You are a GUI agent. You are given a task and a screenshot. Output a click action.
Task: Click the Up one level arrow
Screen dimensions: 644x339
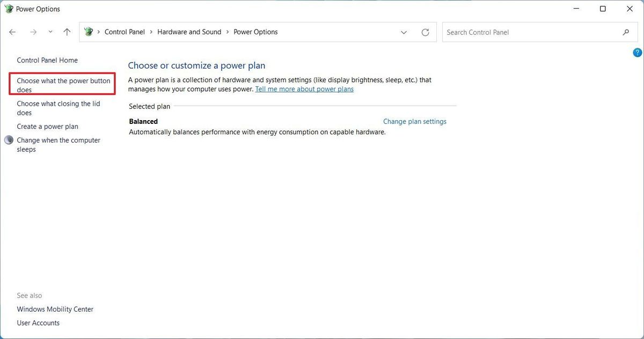click(67, 32)
